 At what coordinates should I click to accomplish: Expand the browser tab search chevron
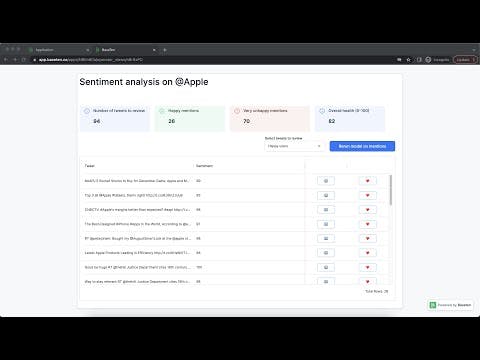[474, 50]
